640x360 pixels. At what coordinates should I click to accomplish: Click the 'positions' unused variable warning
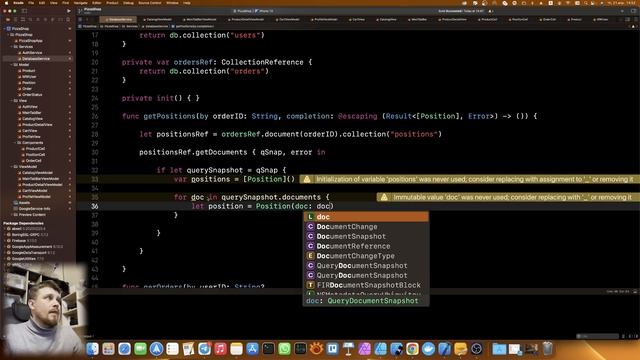tap(469, 179)
